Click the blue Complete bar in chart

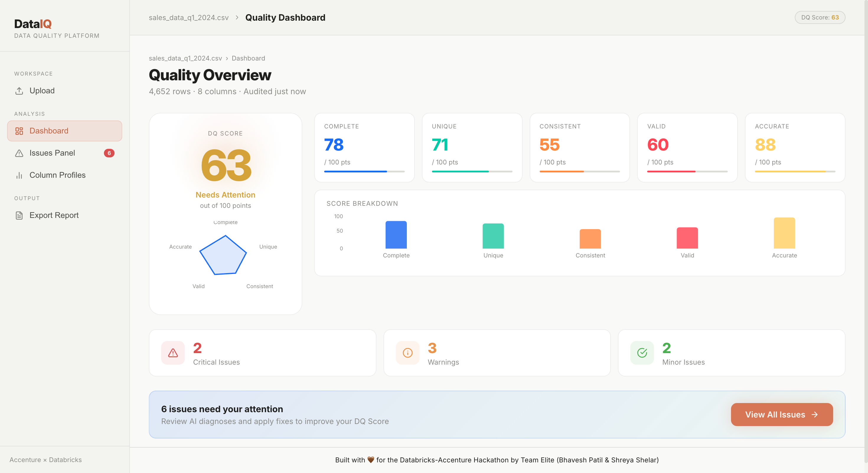click(396, 235)
